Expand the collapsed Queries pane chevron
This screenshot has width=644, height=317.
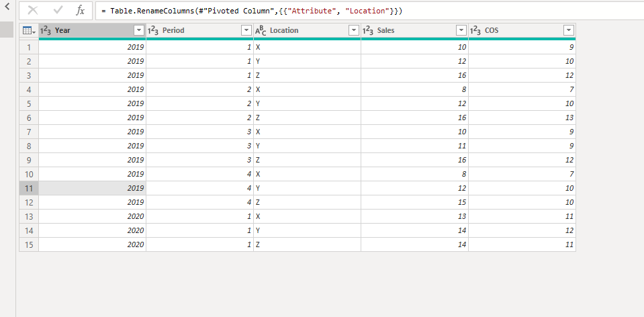click(x=7, y=7)
